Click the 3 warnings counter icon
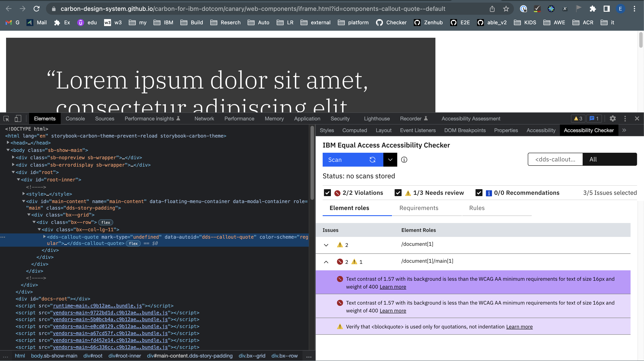644x361 pixels. pos(578,119)
